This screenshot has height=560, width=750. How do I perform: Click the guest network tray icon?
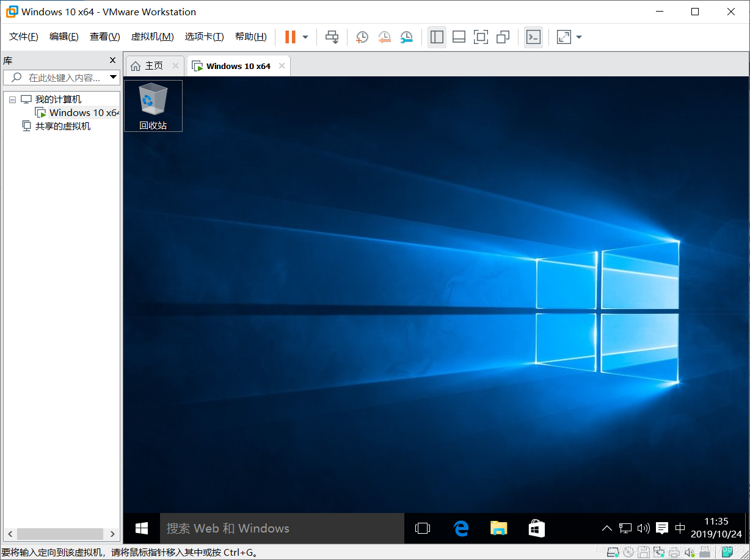click(x=625, y=528)
